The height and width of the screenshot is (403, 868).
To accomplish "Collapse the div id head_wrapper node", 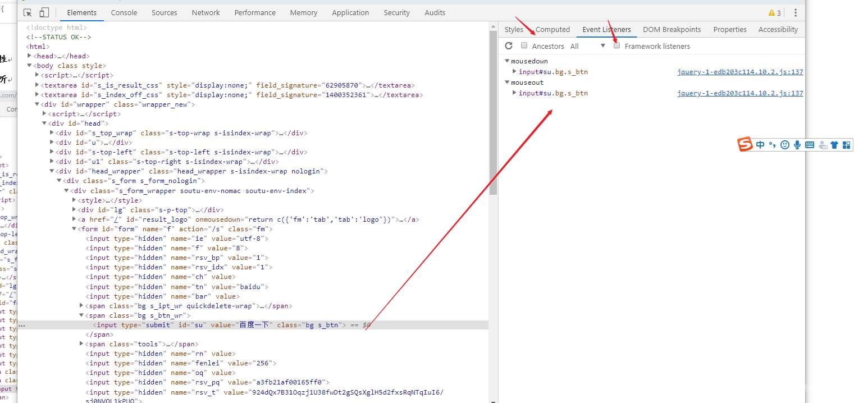I will pos(52,171).
